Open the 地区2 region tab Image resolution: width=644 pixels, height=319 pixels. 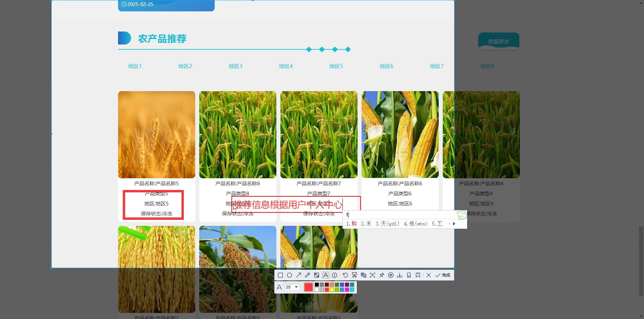click(185, 66)
